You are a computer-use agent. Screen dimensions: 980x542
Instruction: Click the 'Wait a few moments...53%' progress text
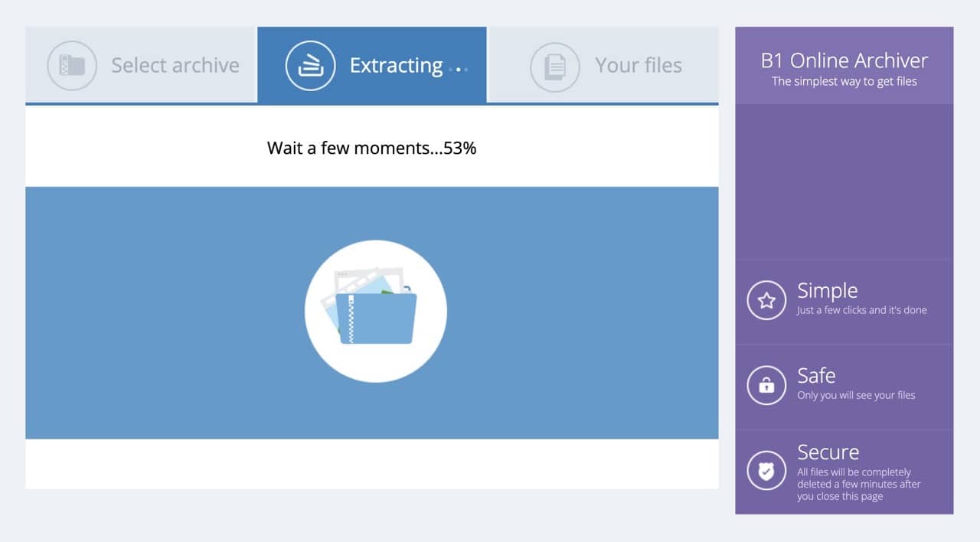[x=372, y=148]
